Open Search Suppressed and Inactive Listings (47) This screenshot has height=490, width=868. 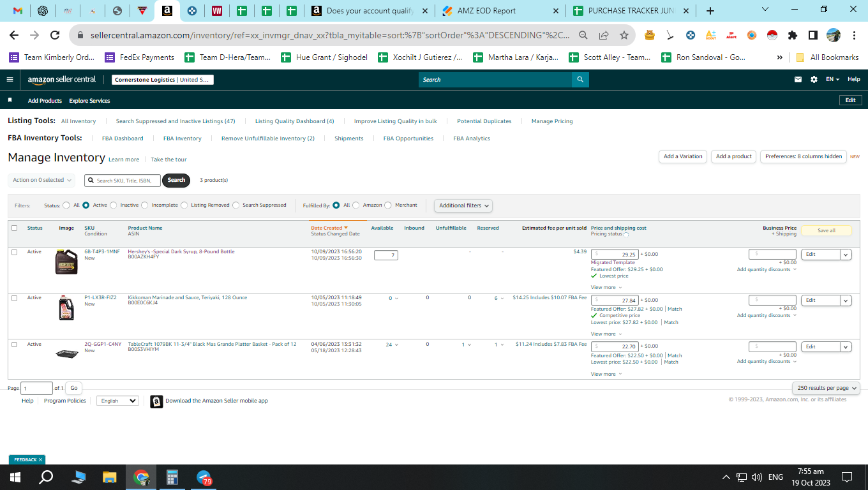176,121
